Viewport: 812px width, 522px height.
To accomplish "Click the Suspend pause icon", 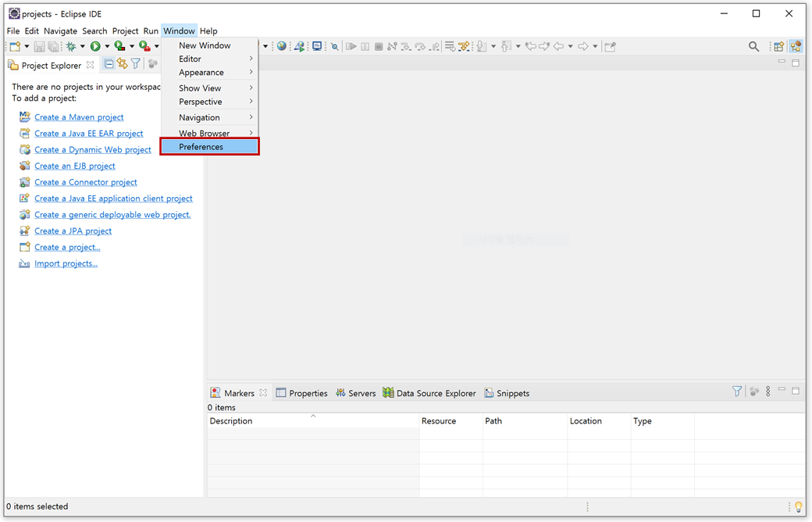I will click(365, 47).
